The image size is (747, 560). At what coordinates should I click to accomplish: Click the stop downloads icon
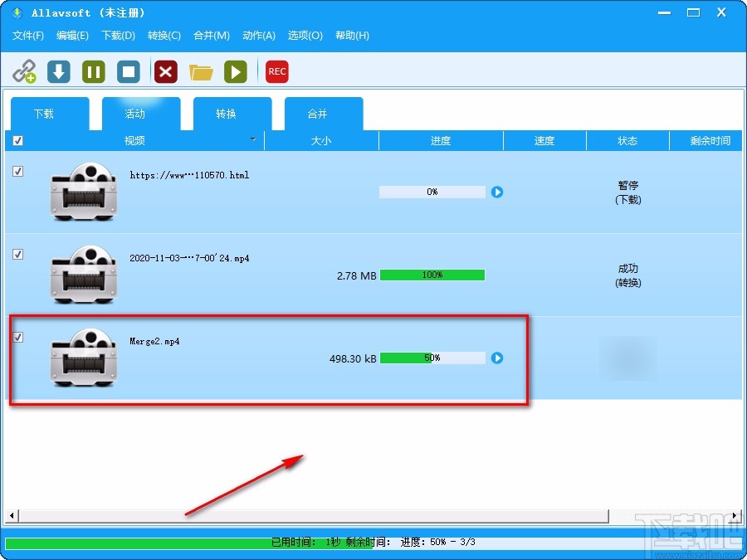pyautogui.click(x=128, y=71)
